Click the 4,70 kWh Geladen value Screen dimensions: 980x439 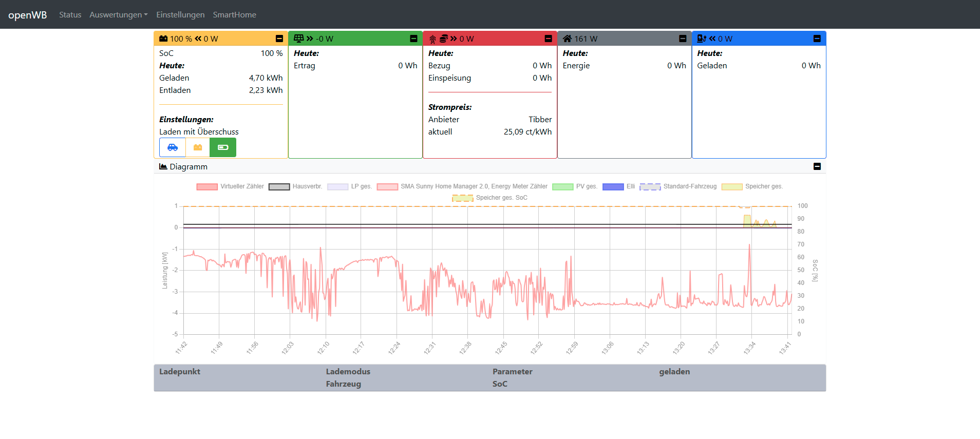pyautogui.click(x=266, y=78)
